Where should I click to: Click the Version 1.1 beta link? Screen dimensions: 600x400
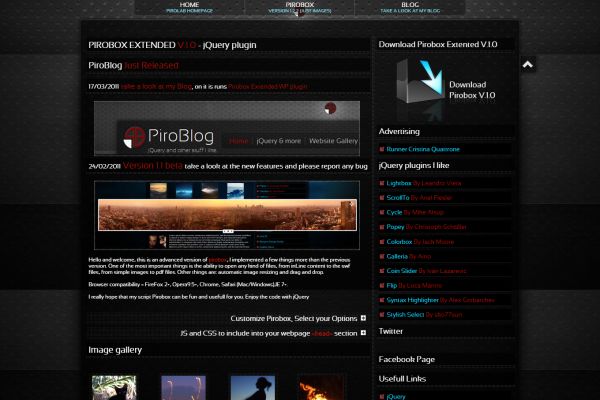click(153, 166)
